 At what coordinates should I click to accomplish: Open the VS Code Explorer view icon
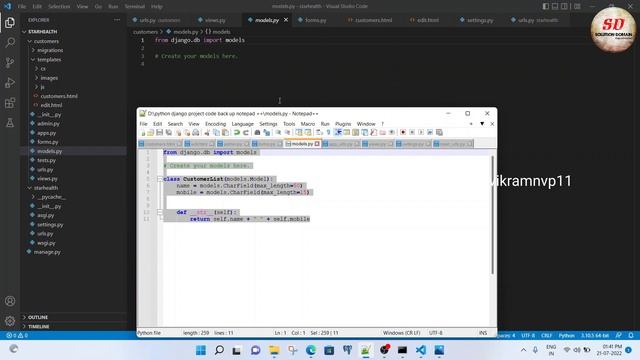[x=10, y=23]
